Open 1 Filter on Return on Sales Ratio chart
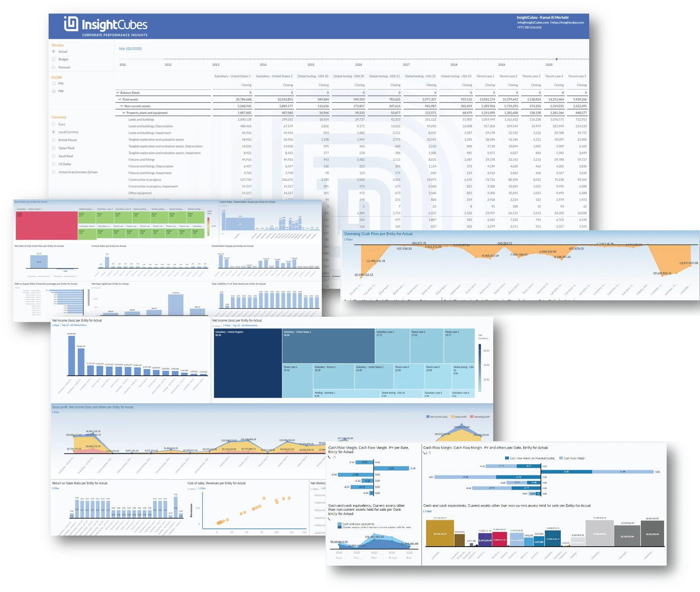The image size is (700, 592). coord(56,488)
